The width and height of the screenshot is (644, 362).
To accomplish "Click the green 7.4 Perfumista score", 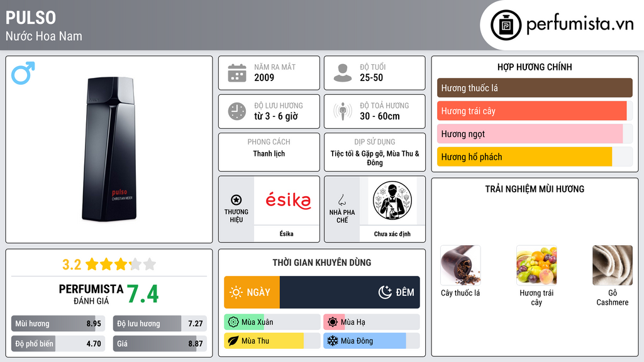I will [143, 294].
